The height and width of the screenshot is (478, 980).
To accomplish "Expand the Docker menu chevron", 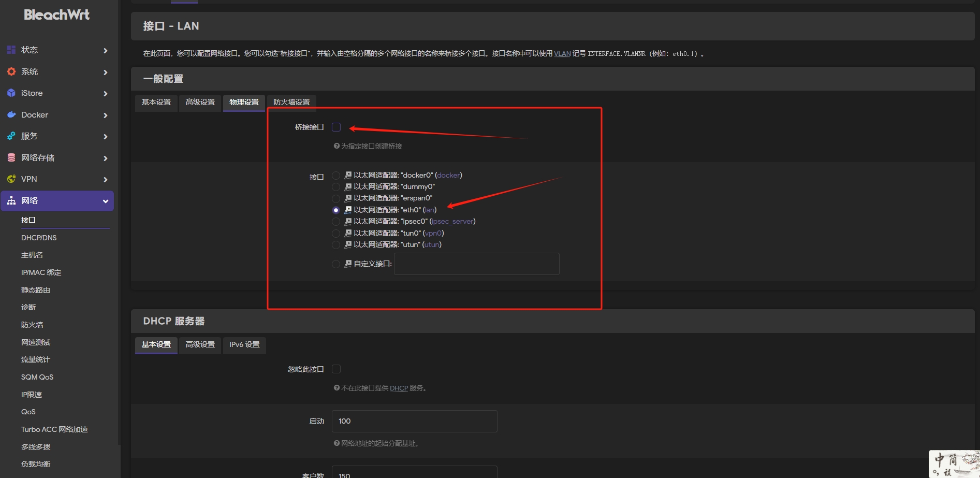I will (x=106, y=115).
